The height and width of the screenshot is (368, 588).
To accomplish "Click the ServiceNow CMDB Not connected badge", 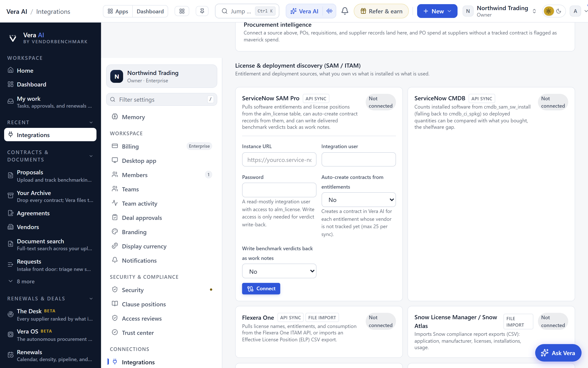I will click(553, 102).
